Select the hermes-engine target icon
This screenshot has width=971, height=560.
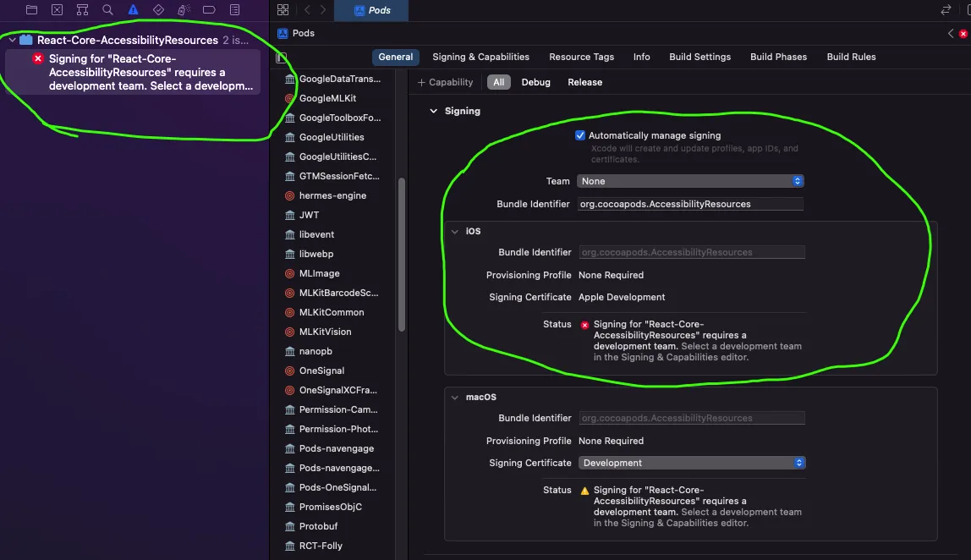[x=289, y=195]
